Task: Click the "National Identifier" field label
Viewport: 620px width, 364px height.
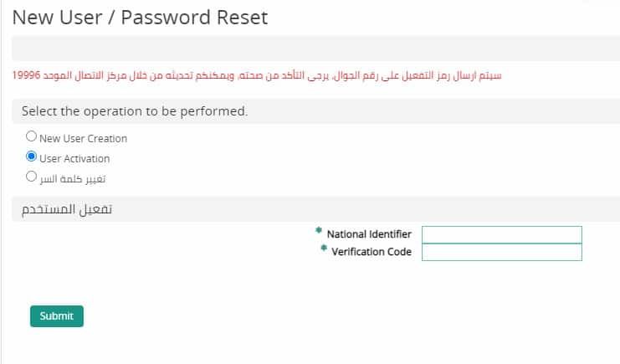Action: (369, 234)
